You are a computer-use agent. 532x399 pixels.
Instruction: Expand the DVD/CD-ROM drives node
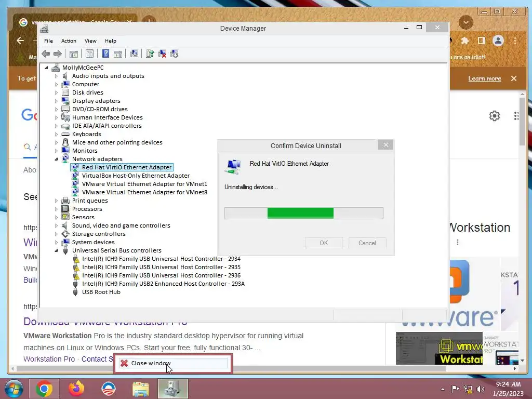[x=56, y=109]
